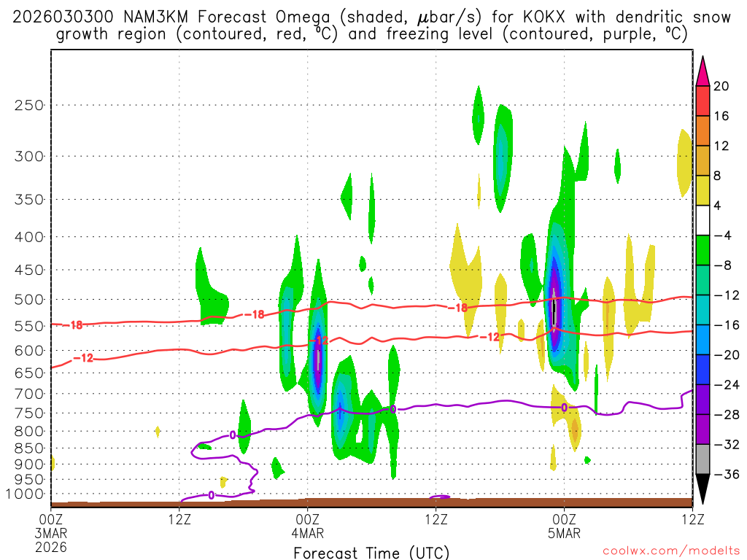Screen dimensions: 747x560
Task: Click the 700 pressure level label
Action: pos(29,394)
